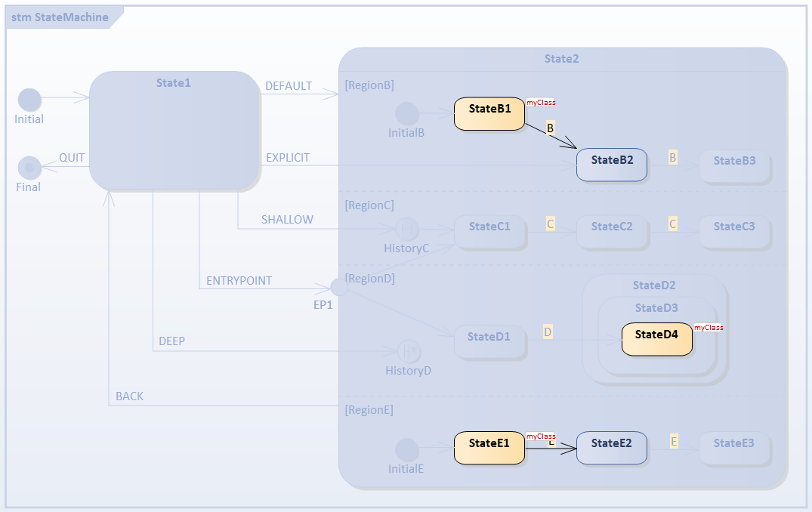Collapse the [RegionC] compartment

pyautogui.click(x=369, y=205)
